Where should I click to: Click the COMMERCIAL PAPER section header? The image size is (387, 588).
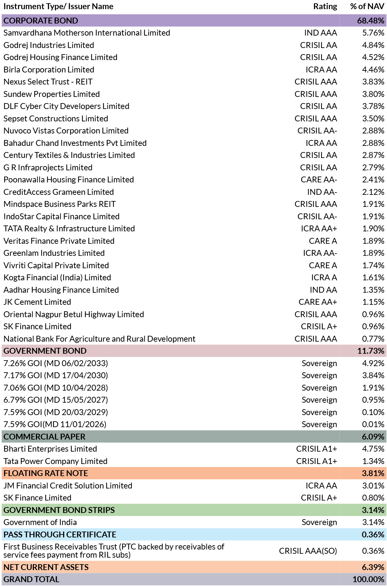194,437
